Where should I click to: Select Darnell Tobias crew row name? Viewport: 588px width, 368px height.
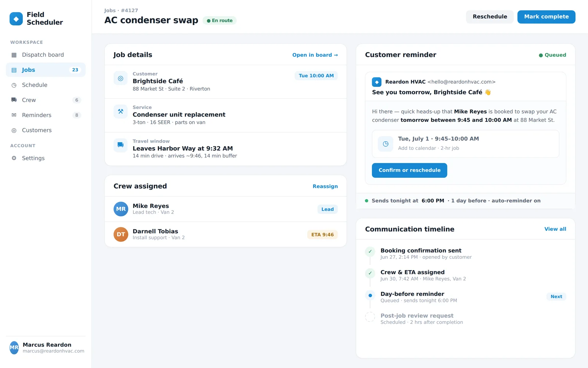155,231
